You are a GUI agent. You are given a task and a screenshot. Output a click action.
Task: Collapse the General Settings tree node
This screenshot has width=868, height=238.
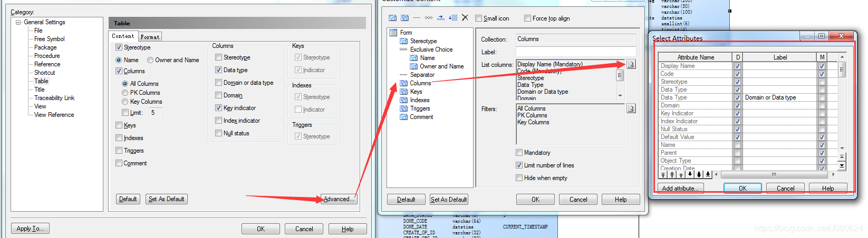(x=18, y=22)
